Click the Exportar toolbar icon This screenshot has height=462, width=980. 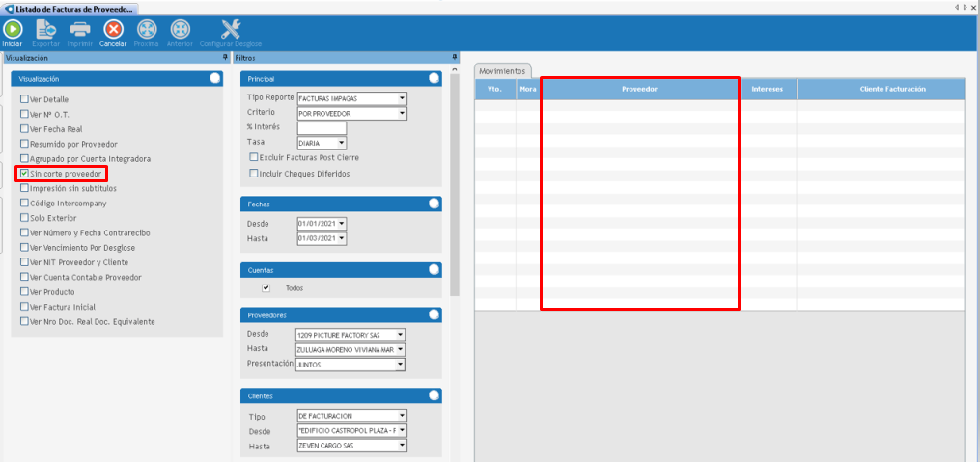click(x=45, y=30)
